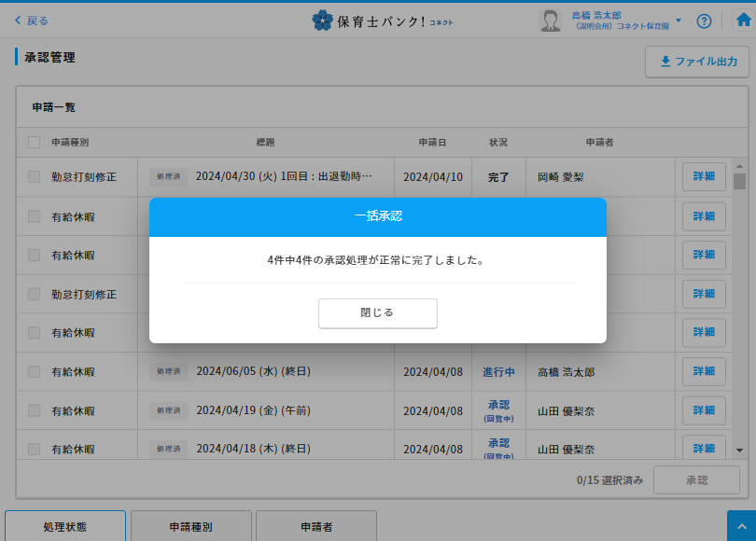Close the 一括承認 dialog with 閉じる

click(x=377, y=313)
